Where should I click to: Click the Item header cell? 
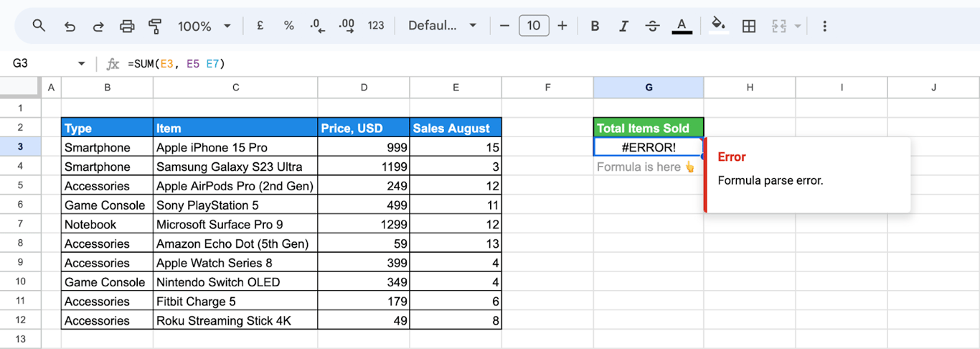[x=235, y=128]
